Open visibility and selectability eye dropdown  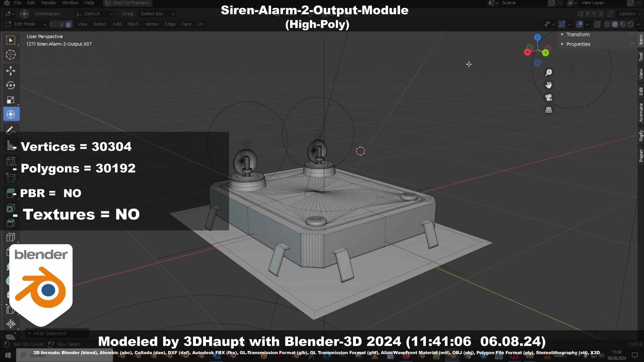[550, 24]
